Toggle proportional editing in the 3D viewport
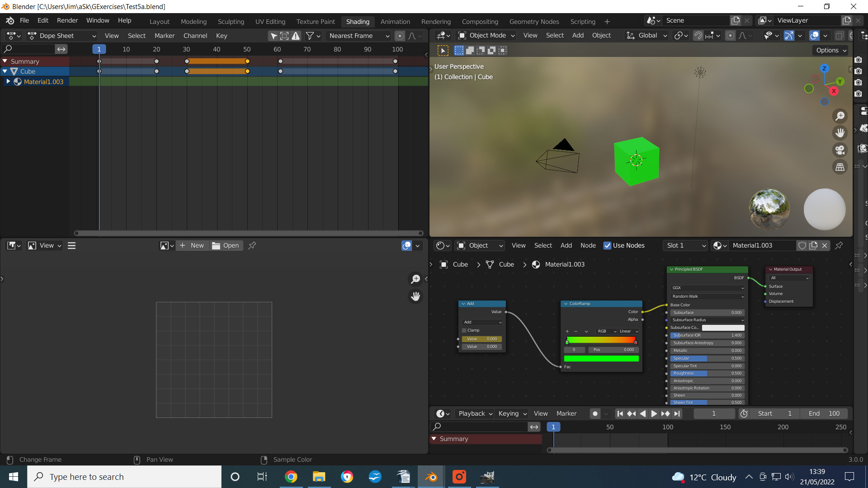This screenshot has width=868, height=488. coord(730,35)
